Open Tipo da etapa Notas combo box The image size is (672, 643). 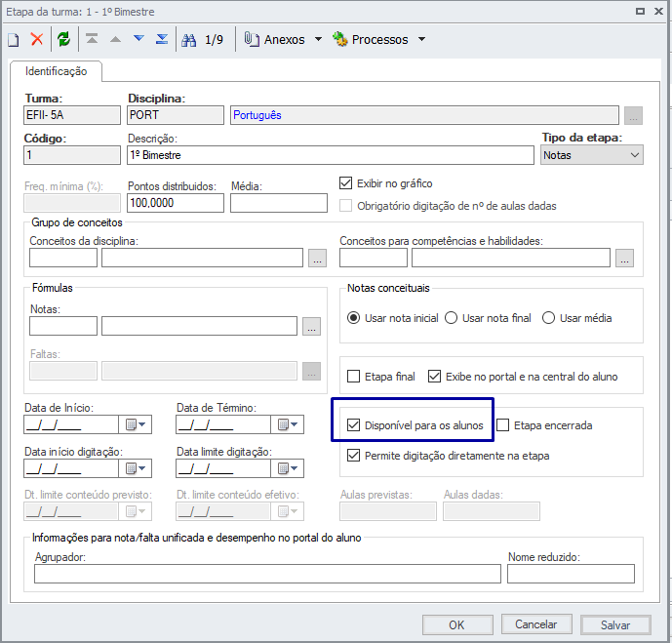[x=591, y=155]
